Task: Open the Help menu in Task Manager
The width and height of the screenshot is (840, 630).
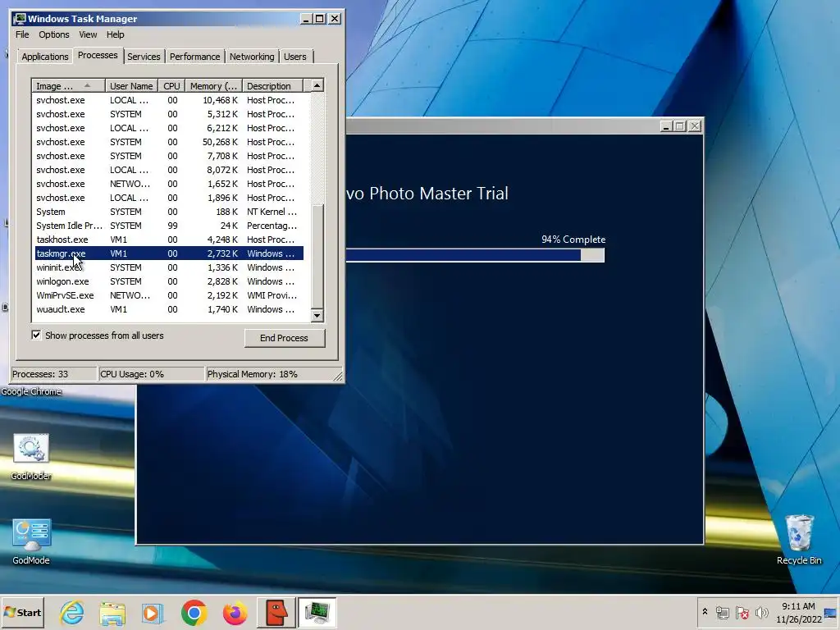Action: 115,34
